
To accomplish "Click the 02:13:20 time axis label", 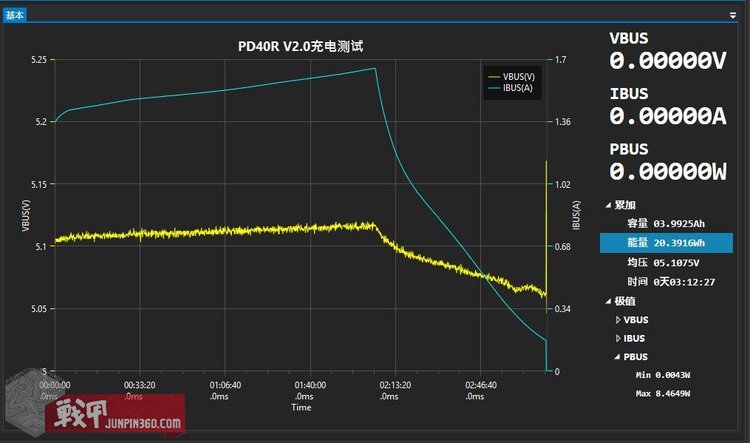I will [395, 385].
